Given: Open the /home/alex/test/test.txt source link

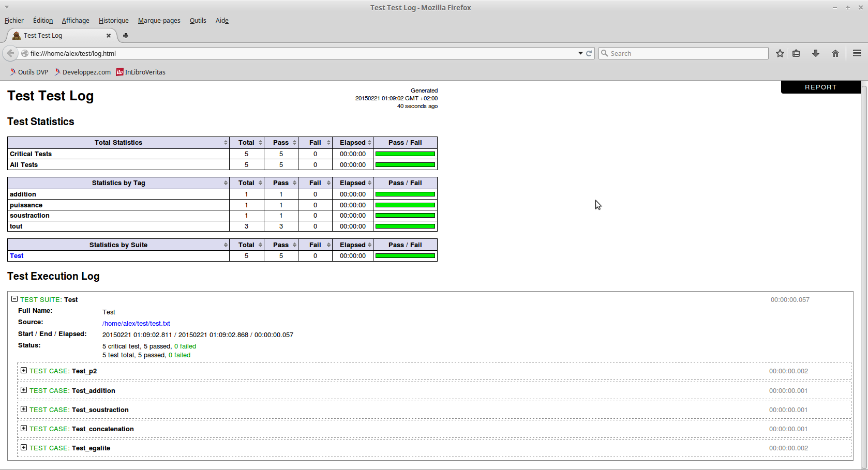Looking at the screenshot, I should pos(136,324).
